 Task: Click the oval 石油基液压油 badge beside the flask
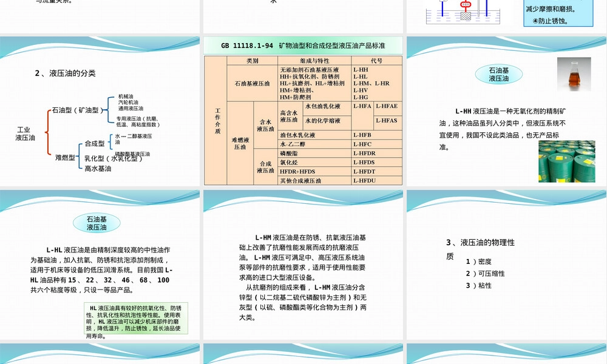click(498, 74)
